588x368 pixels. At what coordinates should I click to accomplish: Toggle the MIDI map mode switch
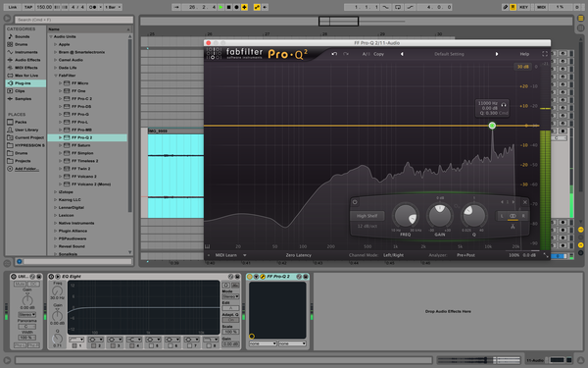541,7
